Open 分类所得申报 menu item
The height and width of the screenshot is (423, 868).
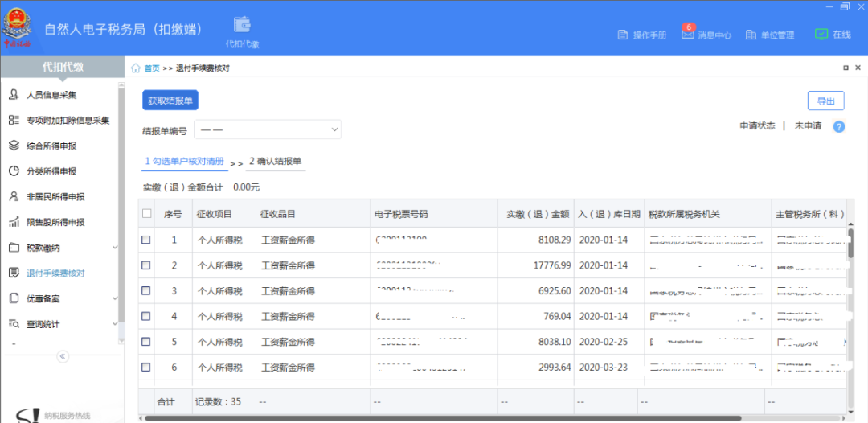(x=51, y=171)
